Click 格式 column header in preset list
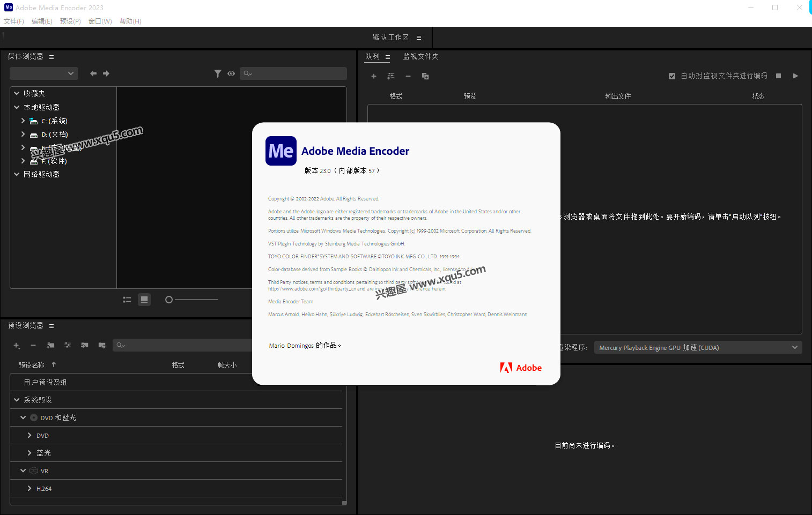The width and height of the screenshot is (812, 515). [178, 365]
